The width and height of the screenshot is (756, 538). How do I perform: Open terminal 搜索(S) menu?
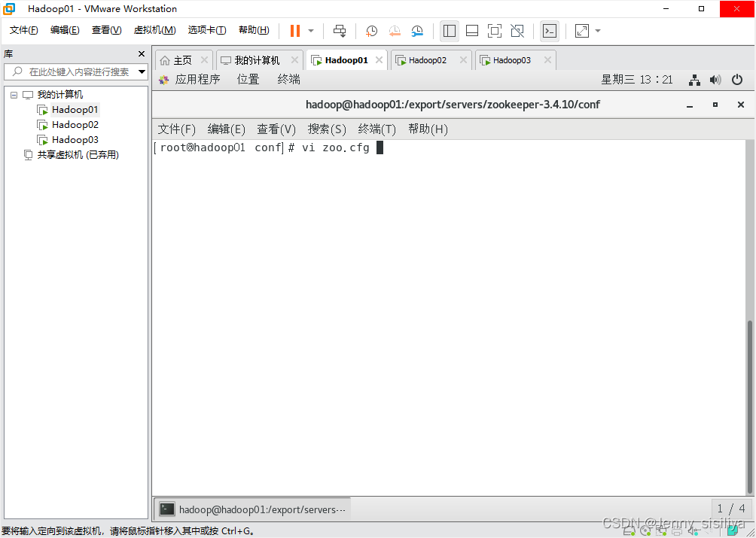tap(327, 129)
